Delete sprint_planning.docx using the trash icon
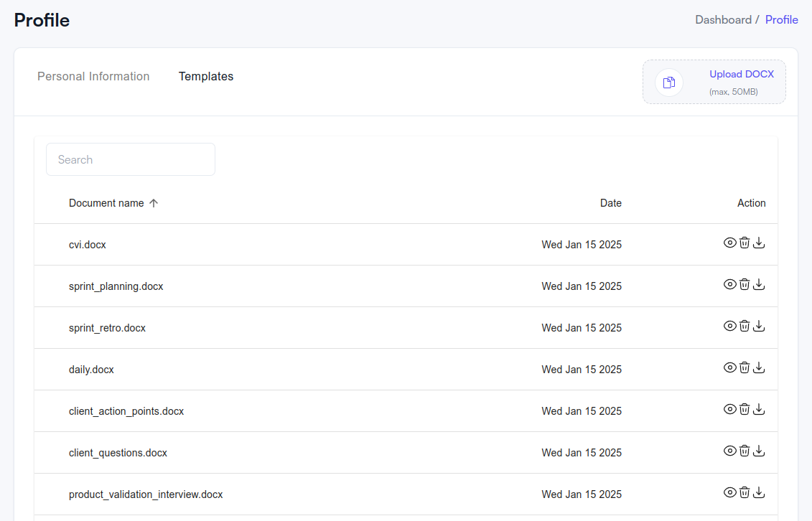 [745, 284]
